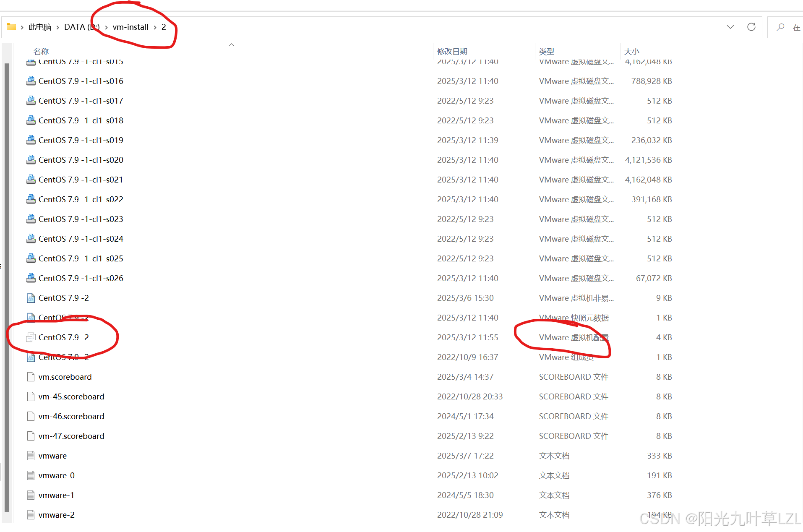Click the VMDK icon for CentOS 7.9 -1-cl1-s023

click(x=31, y=219)
